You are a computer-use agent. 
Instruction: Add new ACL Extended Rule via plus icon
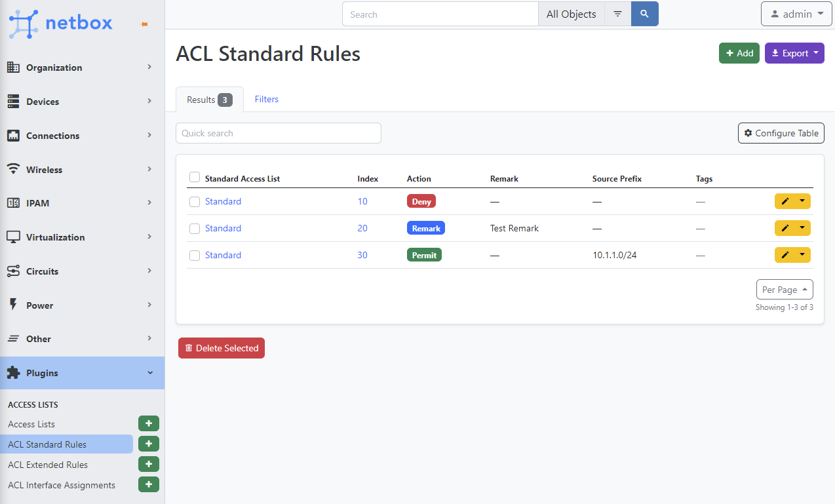click(x=149, y=465)
